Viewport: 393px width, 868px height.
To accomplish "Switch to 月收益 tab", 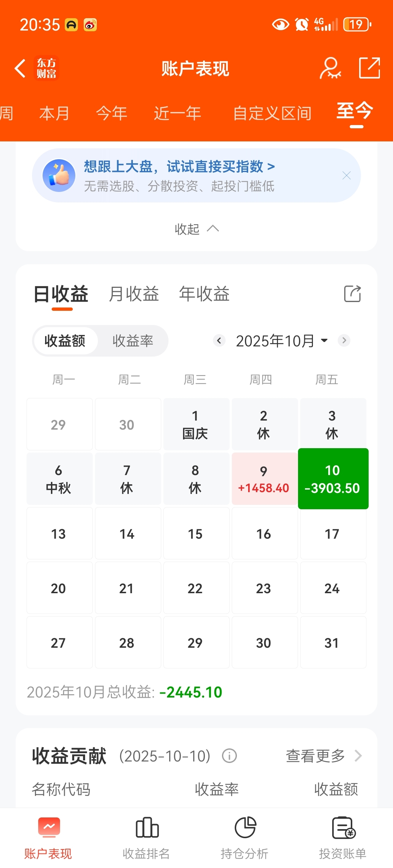I will pos(134,294).
